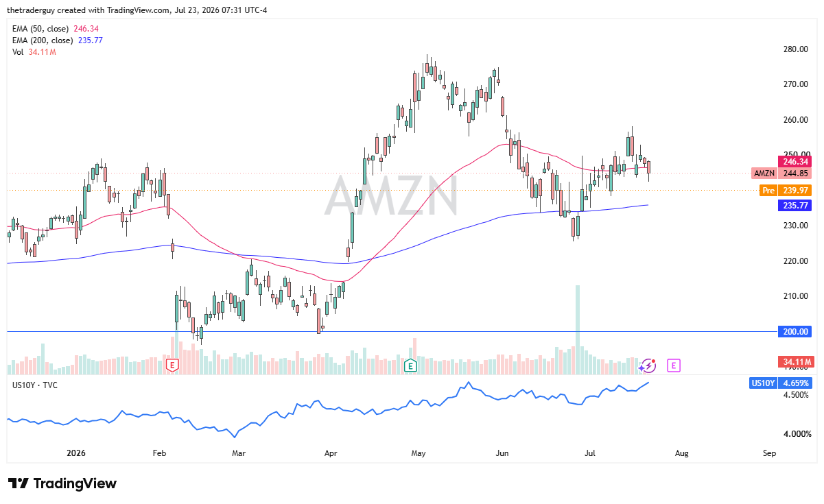Click the 2026 label on the time axis
824x504 pixels.
pos(76,453)
